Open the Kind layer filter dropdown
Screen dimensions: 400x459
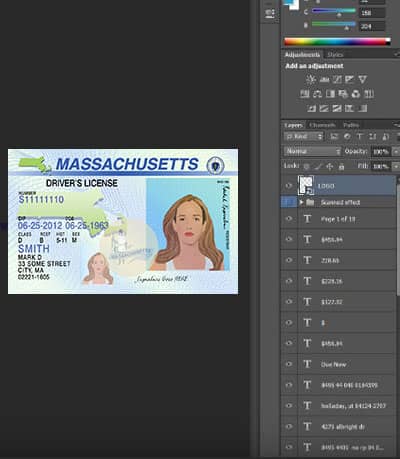[x=304, y=136]
